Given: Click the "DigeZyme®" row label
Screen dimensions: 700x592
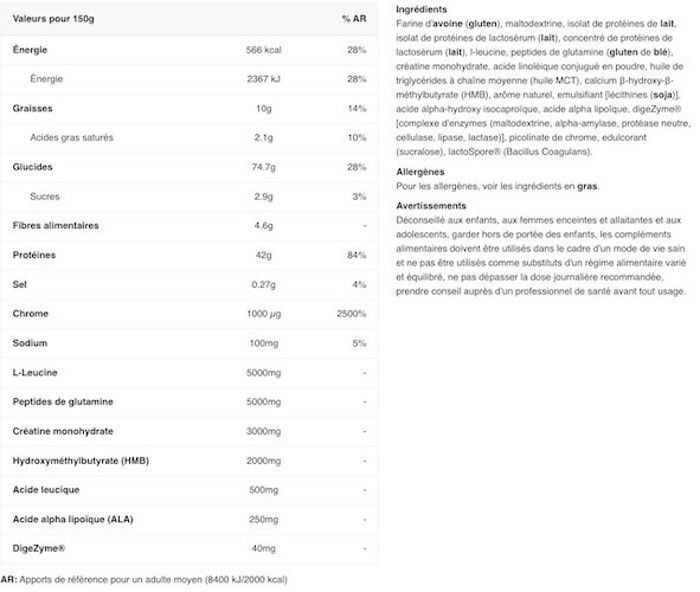Looking at the screenshot, I should [39, 549].
